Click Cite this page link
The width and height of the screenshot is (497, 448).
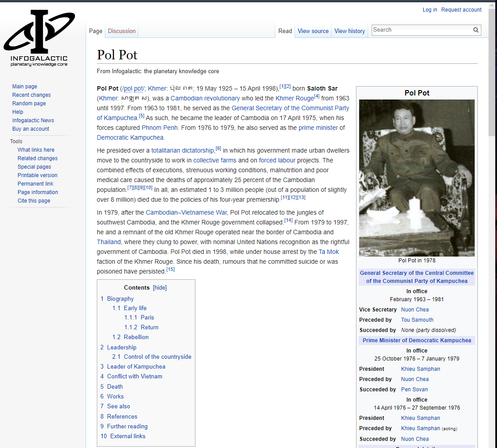coord(34,201)
